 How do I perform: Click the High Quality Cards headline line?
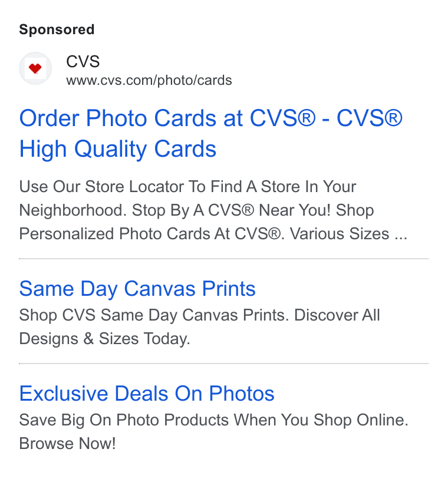118,149
